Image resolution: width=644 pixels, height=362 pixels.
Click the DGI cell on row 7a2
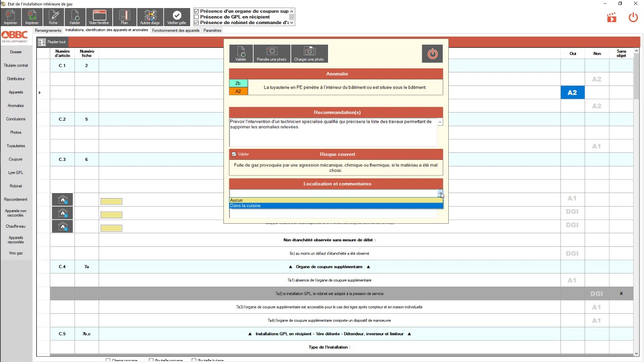tap(596, 294)
